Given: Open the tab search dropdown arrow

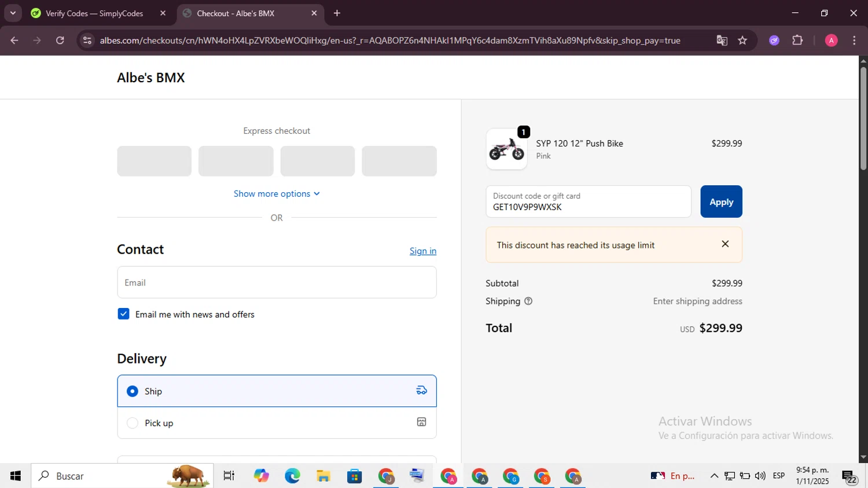Looking at the screenshot, I should [13, 13].
